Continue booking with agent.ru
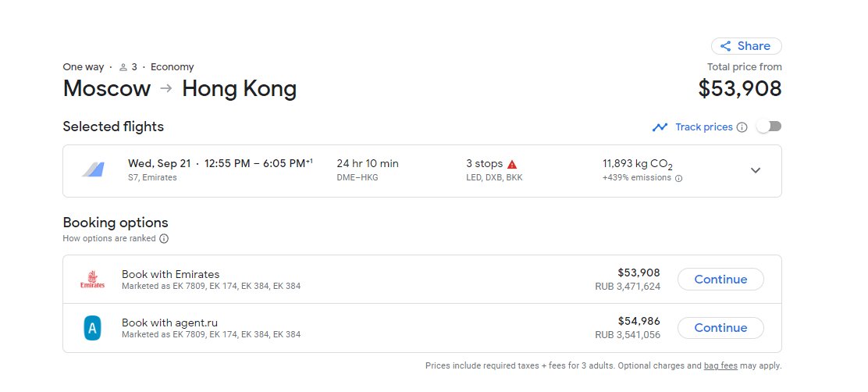868x392 pixels. point(720,328)
